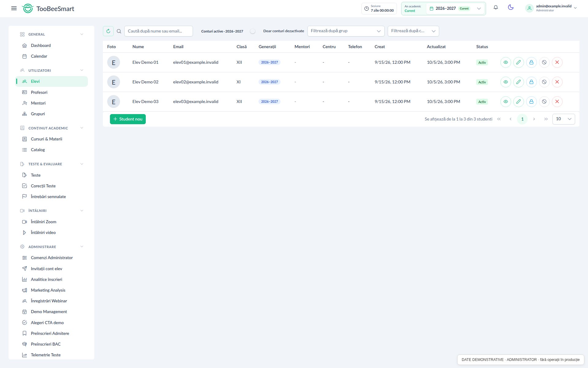
Task: Navigate to Întâlniri Zoom
Action: pos(51,222)
